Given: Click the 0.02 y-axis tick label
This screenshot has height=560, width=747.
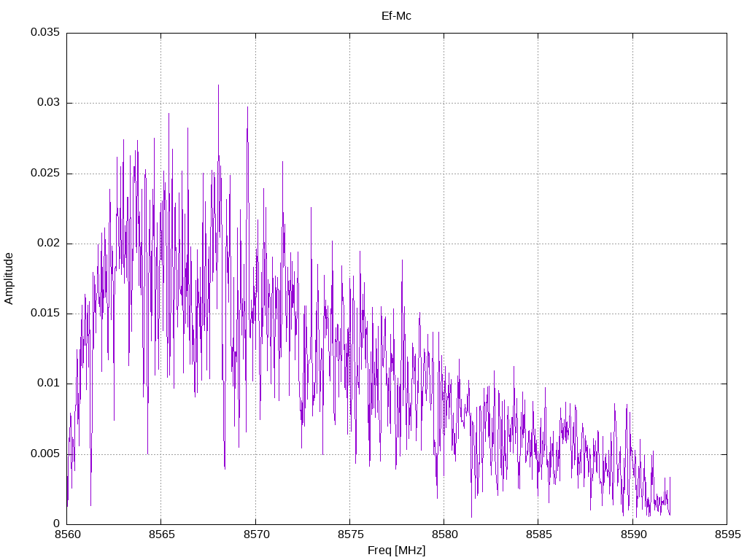Looking at the screenshot, I should (49, 243).
